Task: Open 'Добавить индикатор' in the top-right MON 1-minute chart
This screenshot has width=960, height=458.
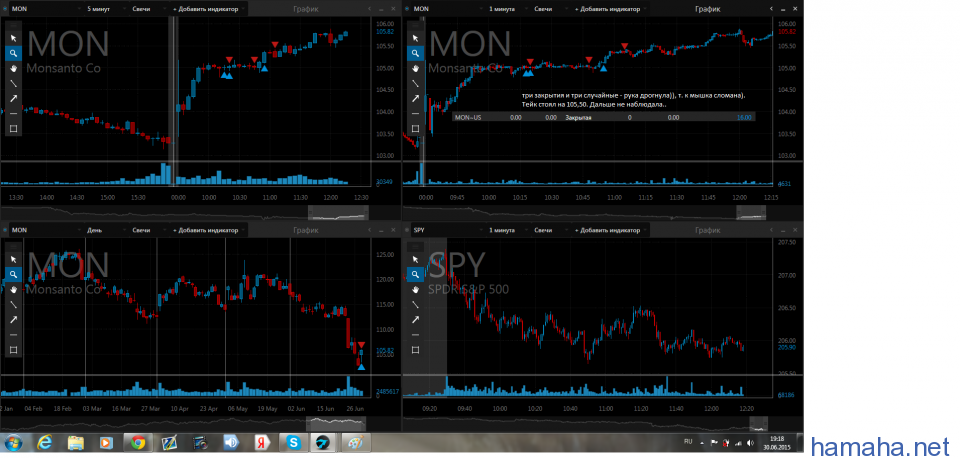Action: [611, 9]
